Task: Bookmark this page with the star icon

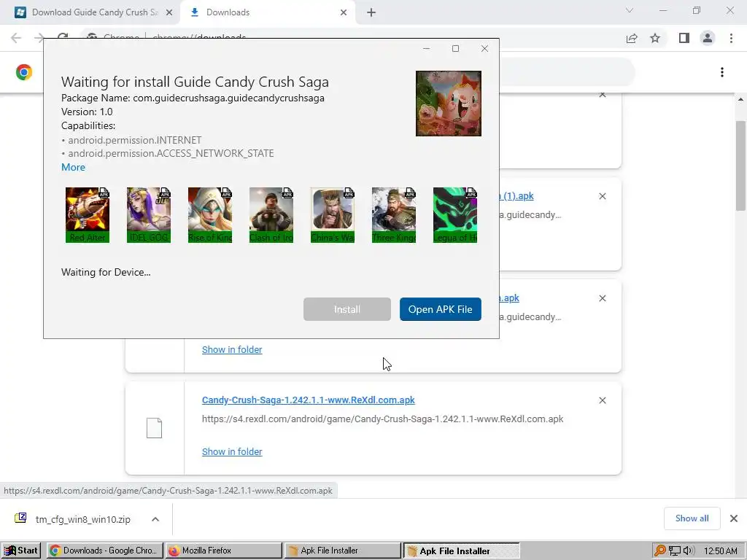Action: click(655, 38)
